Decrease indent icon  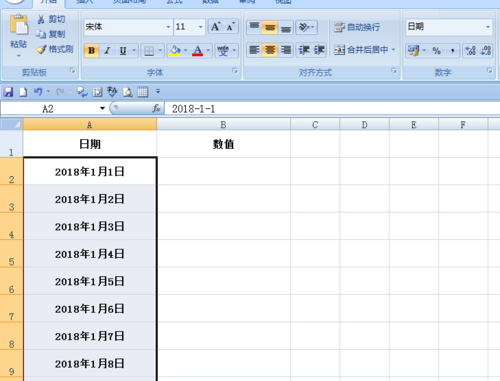(x=304, y=50)
